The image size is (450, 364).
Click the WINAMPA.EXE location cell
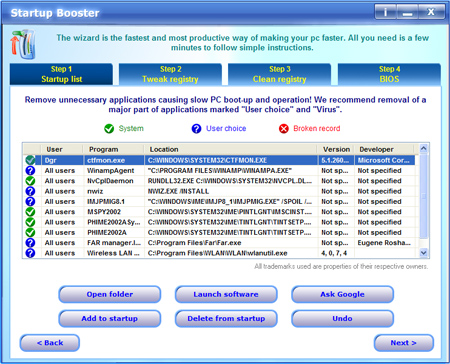point(231,171)
